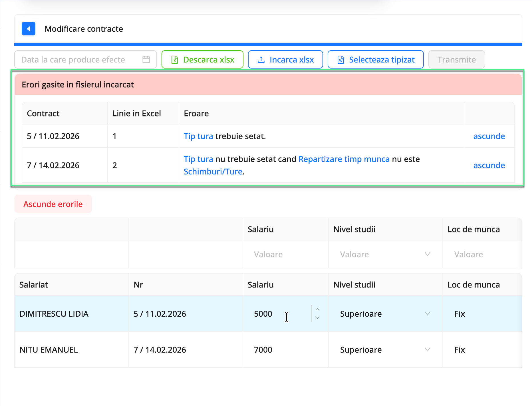The height and width of the screenshot is (406, 532).
Task: Open Nivel studii dropdown for DIMITRESCU LIDIA
Action: pos(385,313)
